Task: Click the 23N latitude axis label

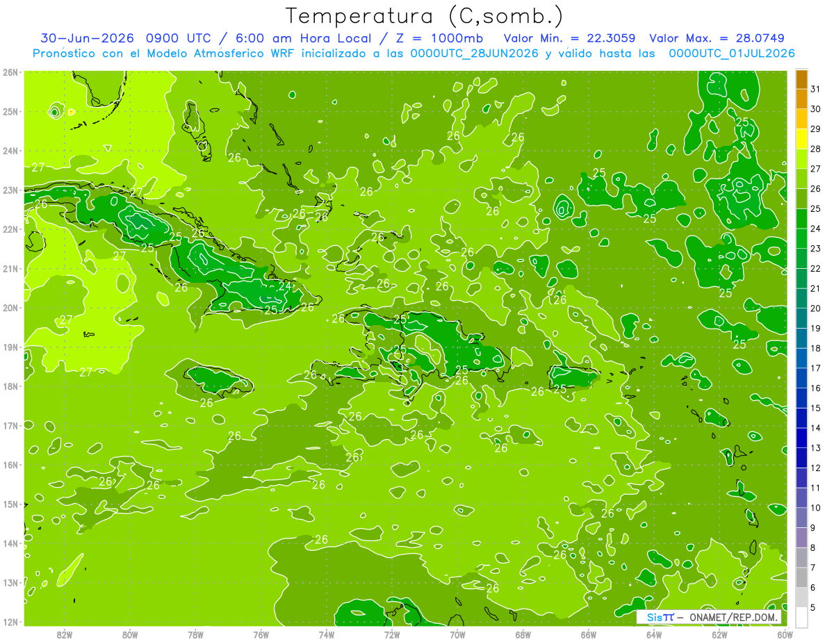Action: click(10, 190)
